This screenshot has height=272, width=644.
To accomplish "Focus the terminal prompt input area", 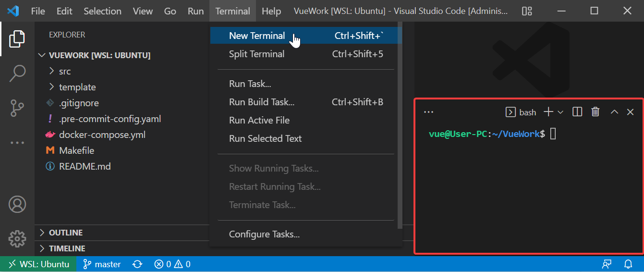I will point(553,134).
